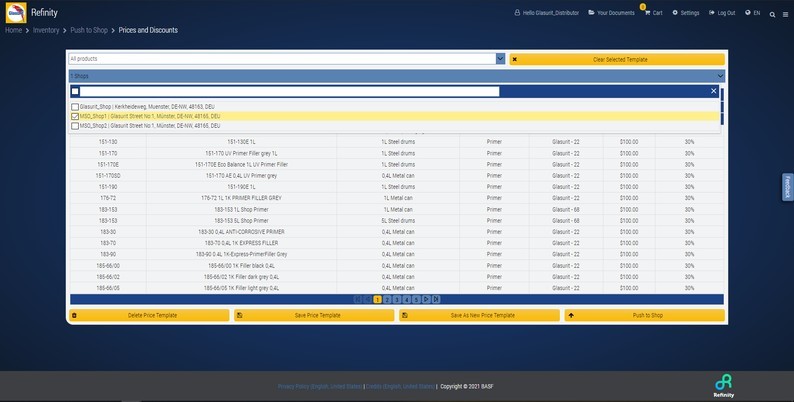Screen dimensions: 794x402
Task: Click the Glasurit logo in the header
Action: 16,13
